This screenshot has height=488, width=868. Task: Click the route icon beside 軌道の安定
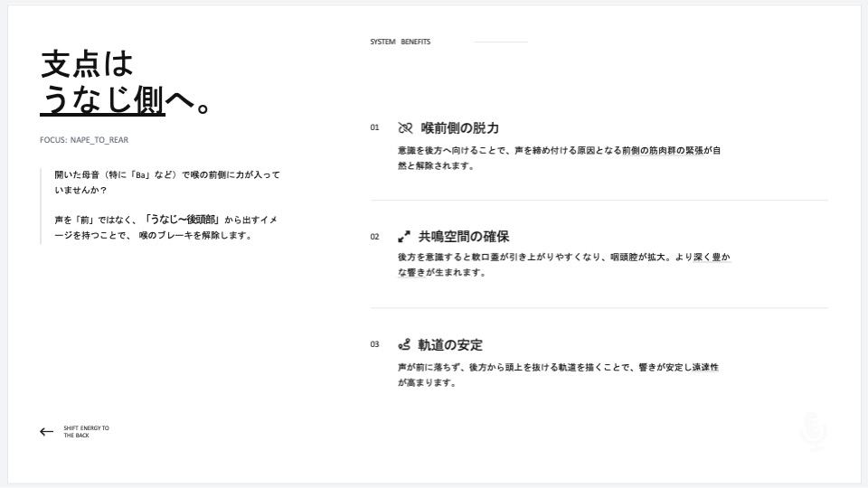(404, 345)
